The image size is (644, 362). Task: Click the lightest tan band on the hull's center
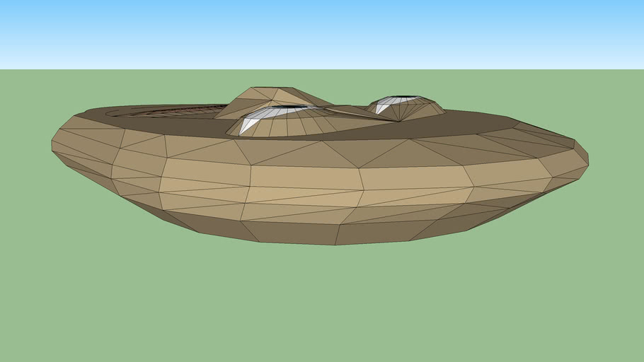pyautogui.click(x=304, y=177)
